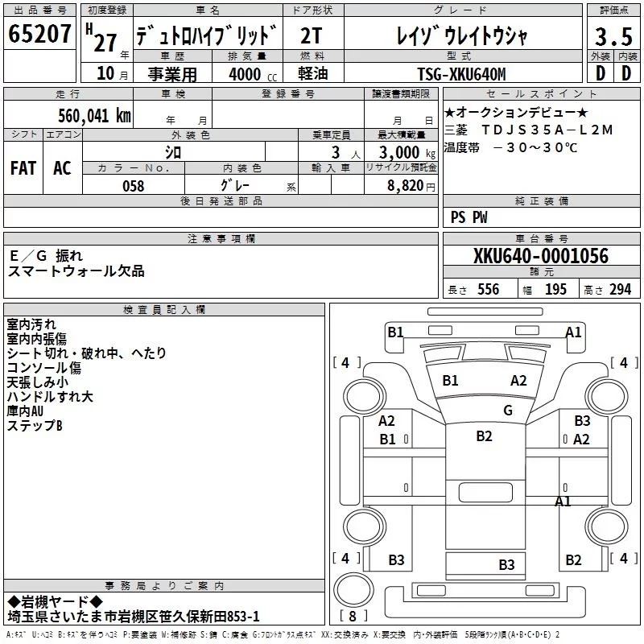Viewport: 644px width, 644px height.
Task: Click inspector note ハンドルすれ大
Action: pos(50,396)
